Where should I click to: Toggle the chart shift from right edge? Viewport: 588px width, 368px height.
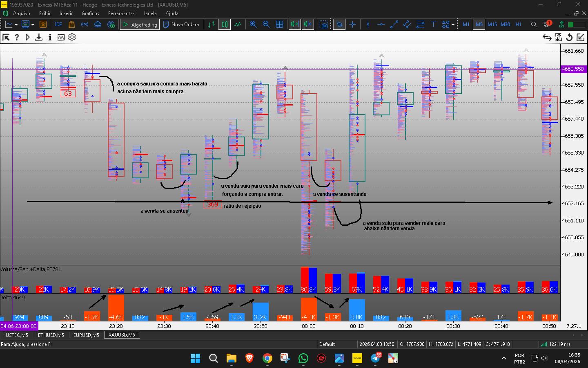pyautogui.click(x=307, y=25)
